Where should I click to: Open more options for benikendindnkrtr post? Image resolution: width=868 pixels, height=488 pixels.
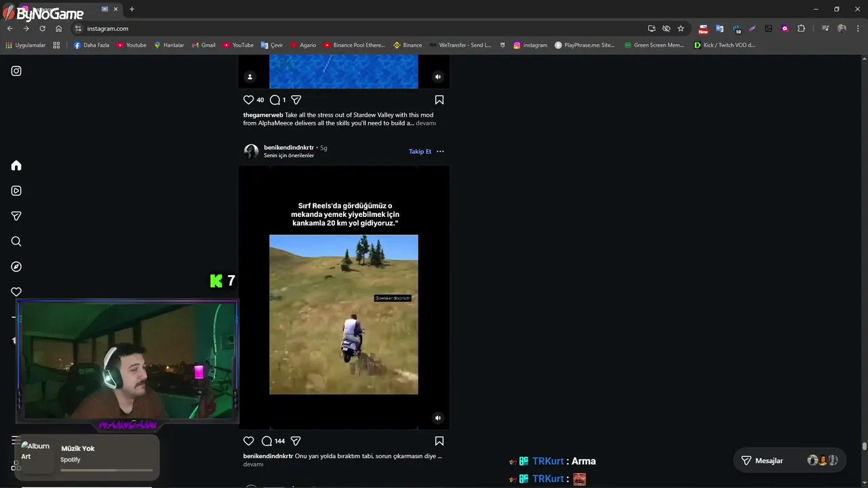440,151
